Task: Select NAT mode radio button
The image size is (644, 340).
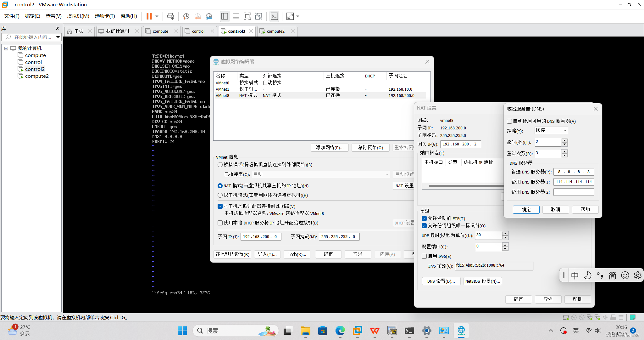Action: pyautogui.click(x=220, y=186)
